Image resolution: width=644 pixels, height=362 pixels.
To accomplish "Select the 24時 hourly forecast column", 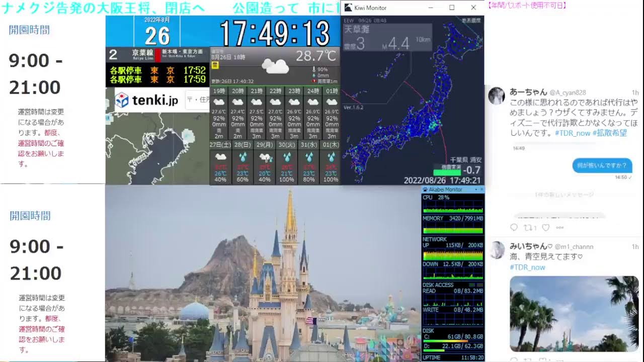I will click(x=313, y=113).
